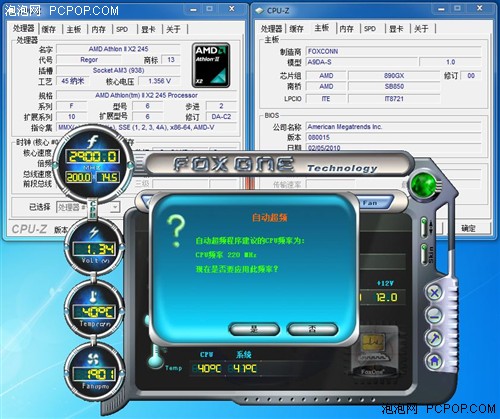
Task: Click the CPU frequency gauge
Action: coord(93,163)
